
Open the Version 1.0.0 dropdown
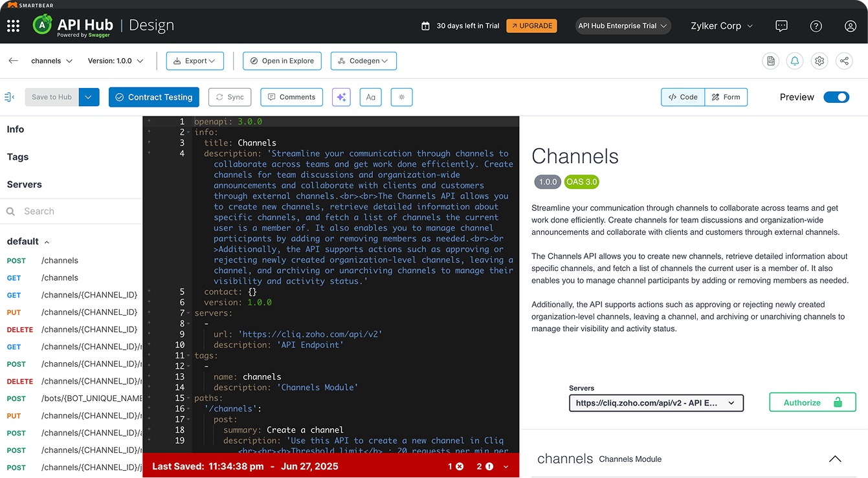115,61
